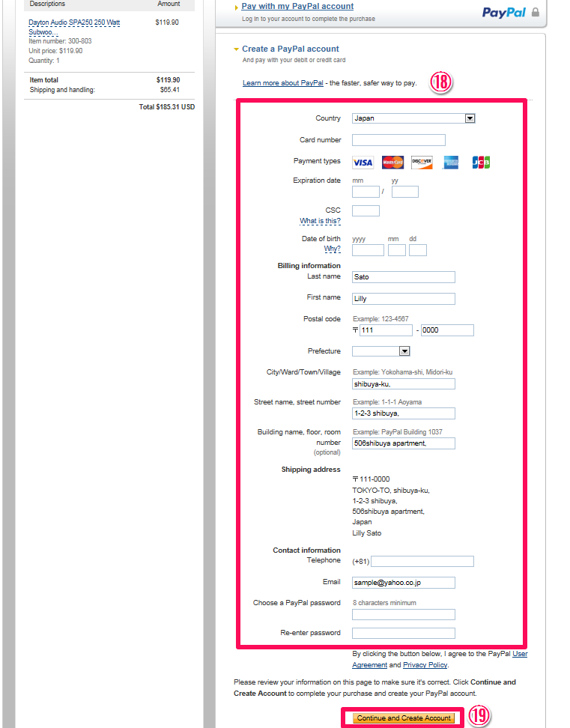Click the PayPal logo
This screenshot has width=570, height=728.
tap(503, 13)
